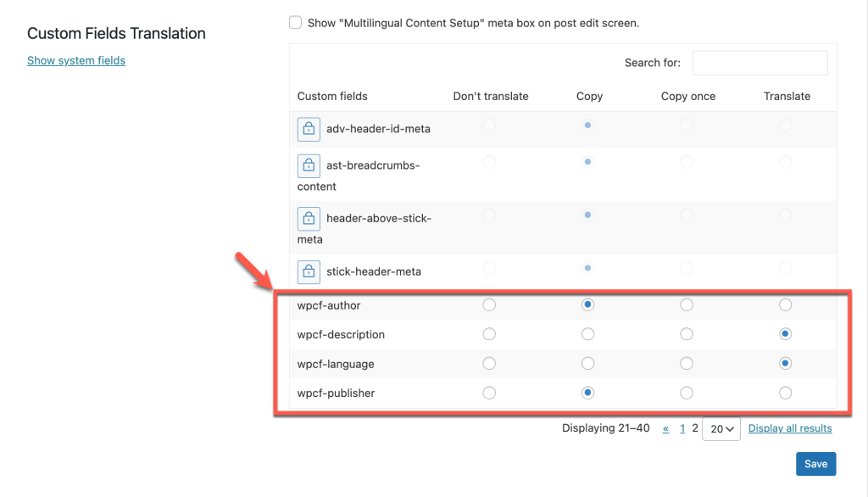
Task: Focus the Search for input box
Action: tap(760, 63)
